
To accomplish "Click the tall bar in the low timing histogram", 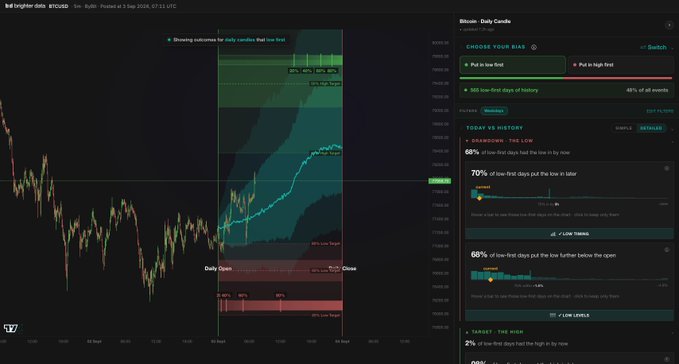I will click(549, 193).
